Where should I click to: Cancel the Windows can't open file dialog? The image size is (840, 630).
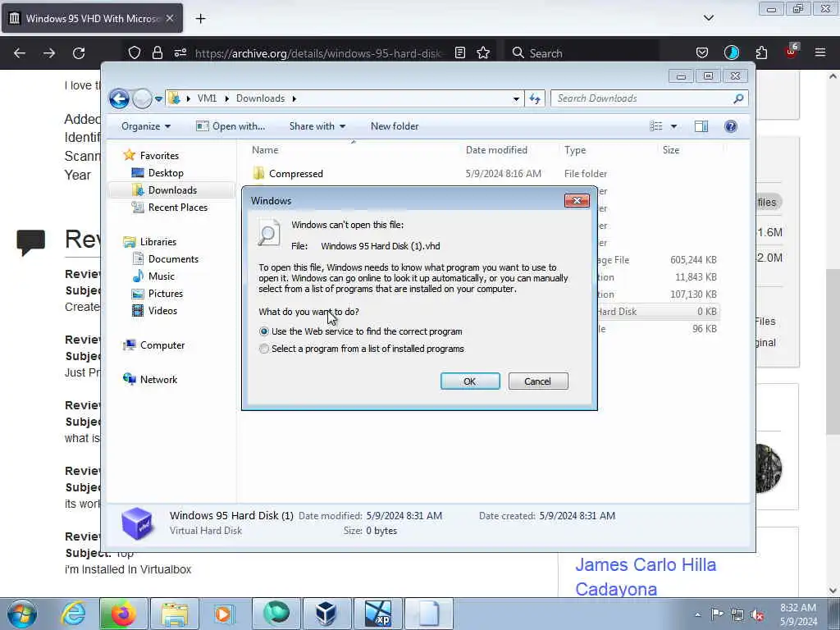tap(538, 381)
